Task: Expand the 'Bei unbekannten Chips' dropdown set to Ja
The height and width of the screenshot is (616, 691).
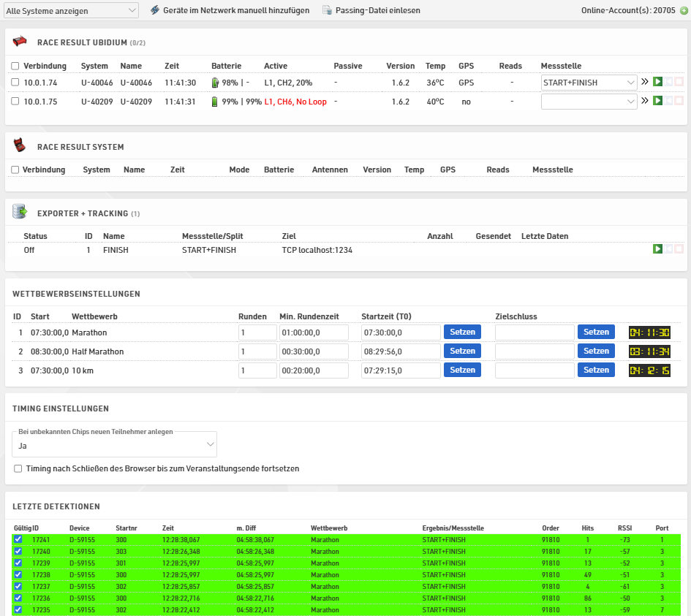Action: coord(115,444)
